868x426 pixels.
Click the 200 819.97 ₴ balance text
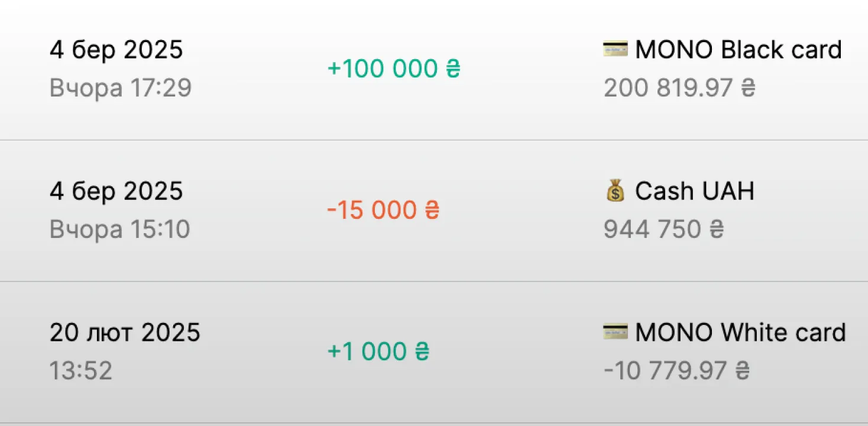click(x=678, y=88)
